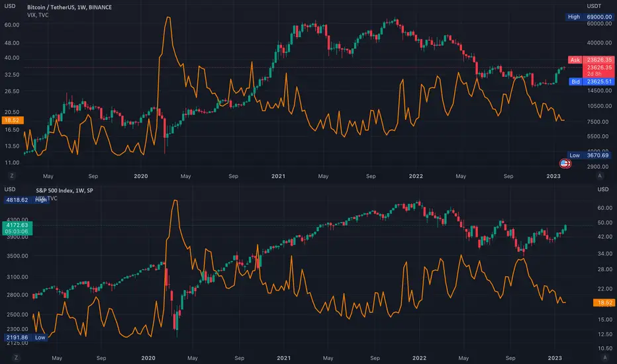Click the A auto-scale button on Bitcoin chart
Screen dimensions: 617x364
click(600, 176)
